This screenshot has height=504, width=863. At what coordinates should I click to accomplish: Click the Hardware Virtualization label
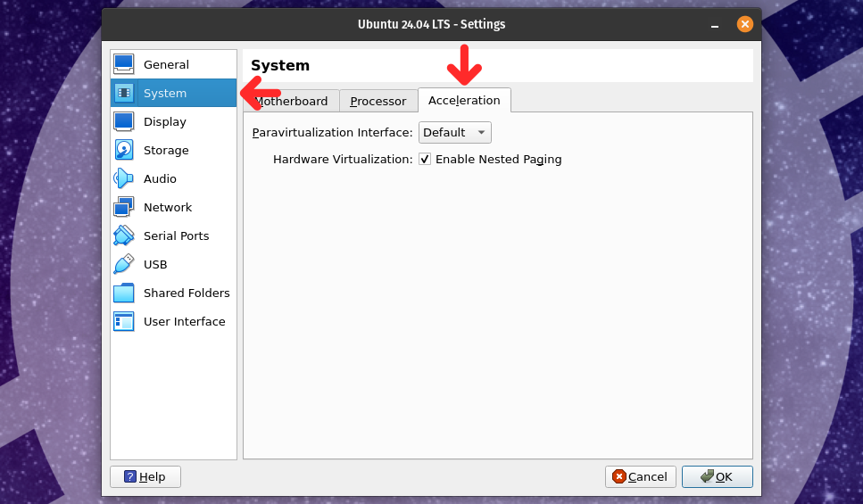point(343,159)
